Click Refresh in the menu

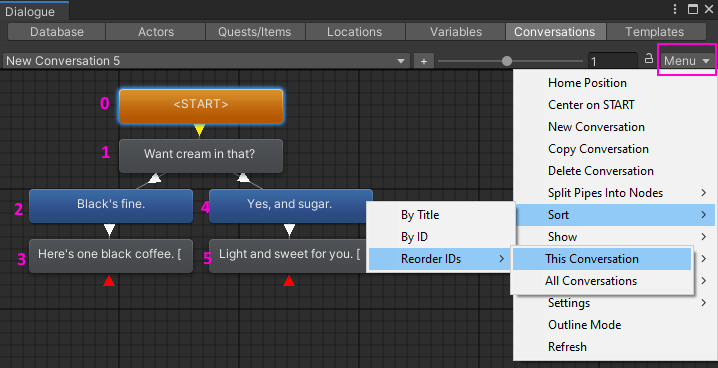point(614,346)
